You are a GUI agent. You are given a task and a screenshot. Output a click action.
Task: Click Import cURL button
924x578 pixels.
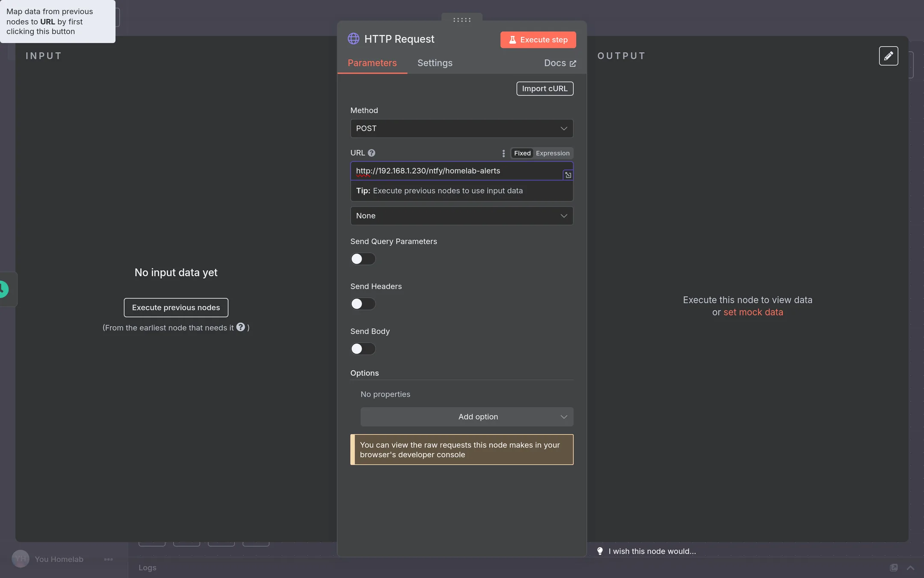(545, 89)
